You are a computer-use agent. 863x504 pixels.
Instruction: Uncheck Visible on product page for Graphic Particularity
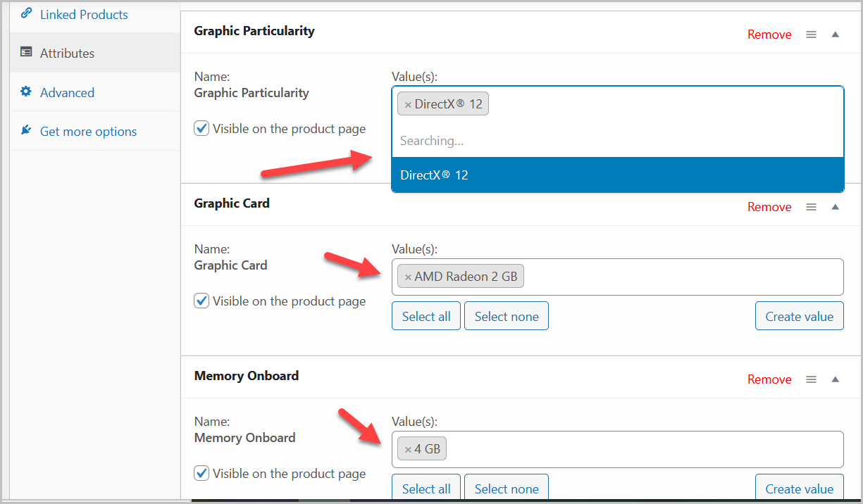(x=201, y=128)
